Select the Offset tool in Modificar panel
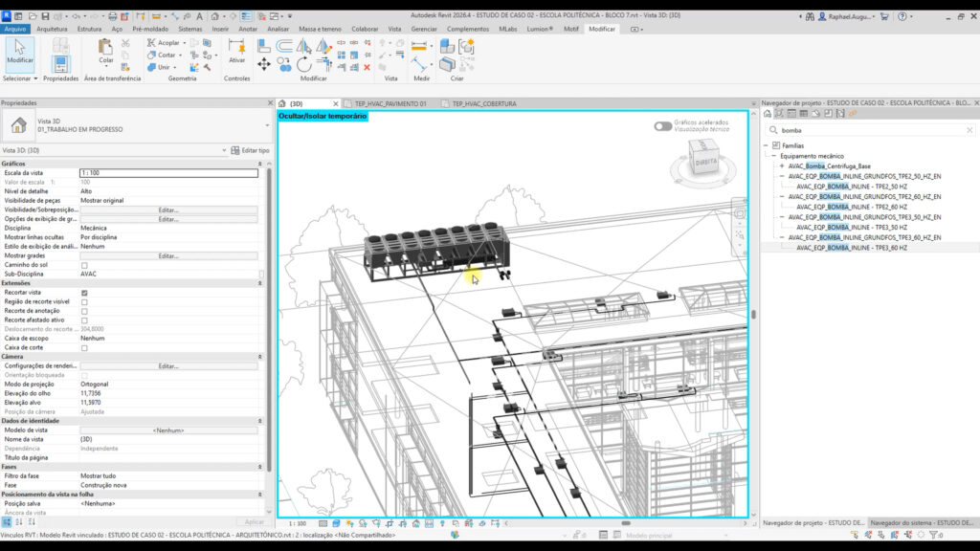The height and width of the screenshot is (551, 980). tap(284, 45)
